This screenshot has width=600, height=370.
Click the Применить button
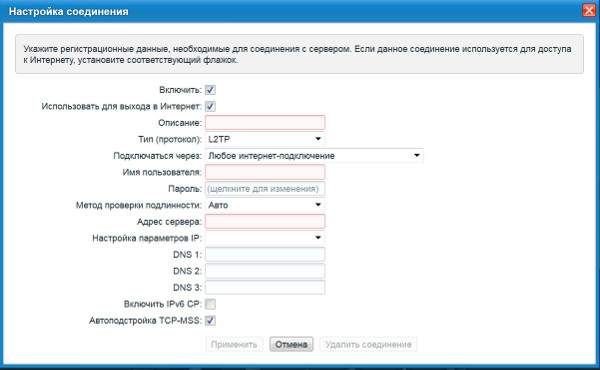click(234, 344)
